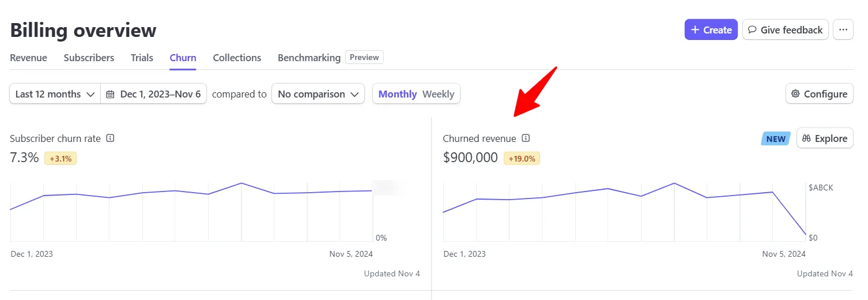This screenshot has height=300, width=868.
Task: Open the Subscribers tab
Action: click(x=89, y=58)
